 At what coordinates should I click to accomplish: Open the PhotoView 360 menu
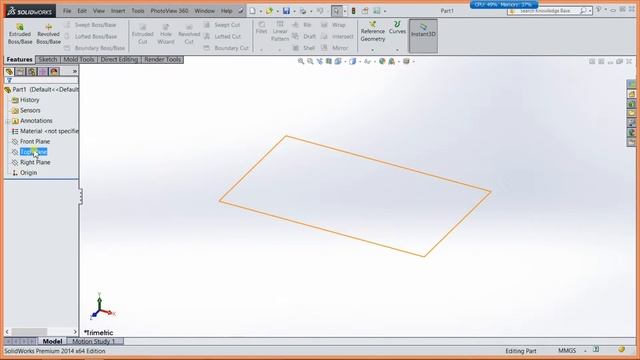[x=169, y=11]
